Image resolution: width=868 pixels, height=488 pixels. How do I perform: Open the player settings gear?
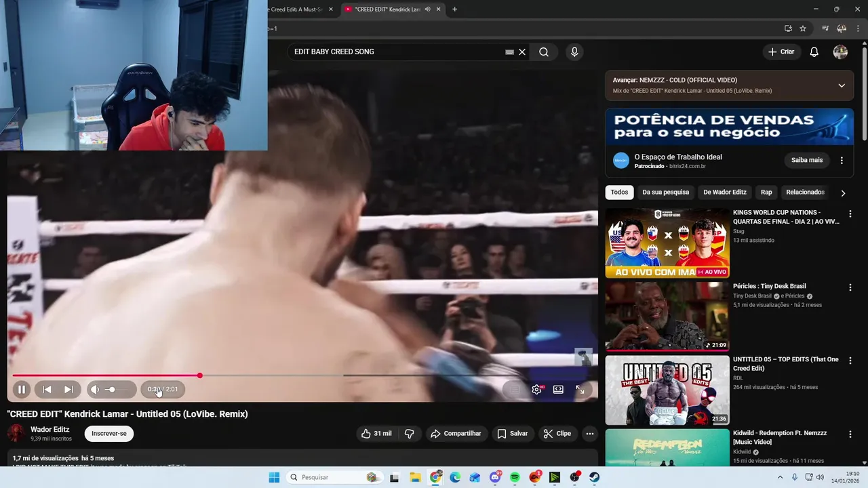536,390
